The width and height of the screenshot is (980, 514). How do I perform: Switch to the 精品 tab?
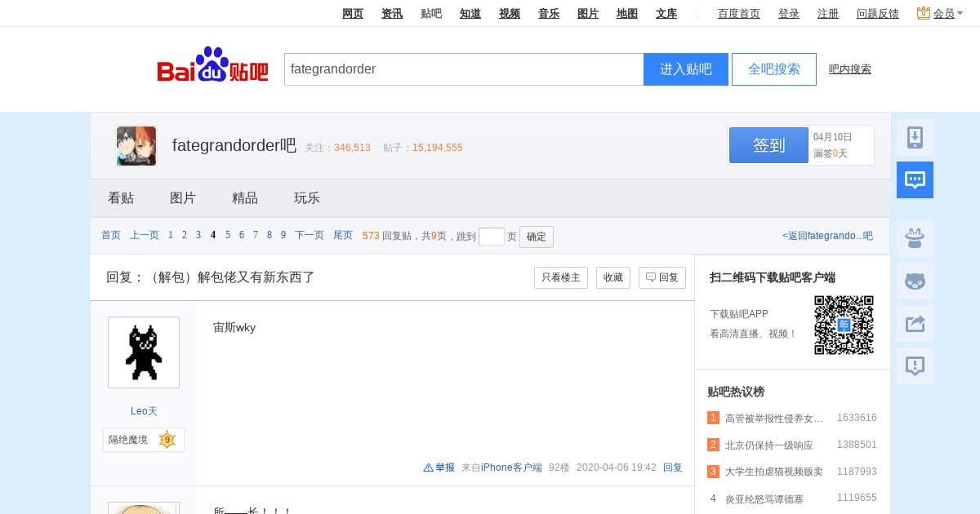[245, 198]
